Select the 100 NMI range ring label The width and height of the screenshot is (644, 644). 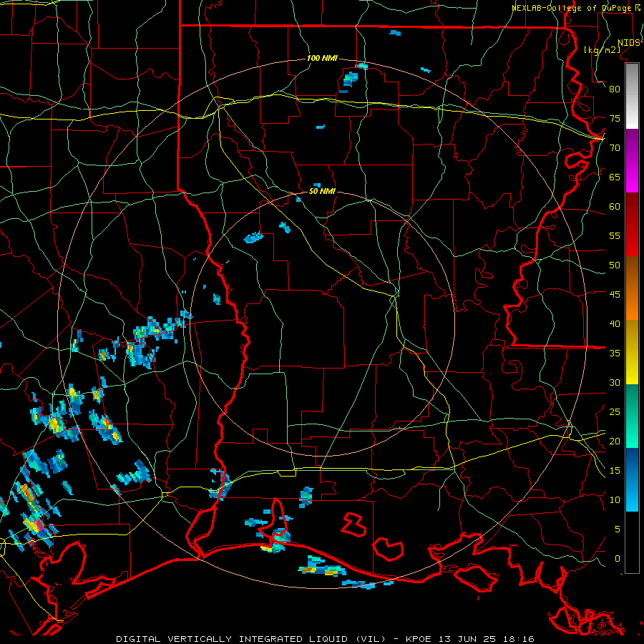click(322, 58)
